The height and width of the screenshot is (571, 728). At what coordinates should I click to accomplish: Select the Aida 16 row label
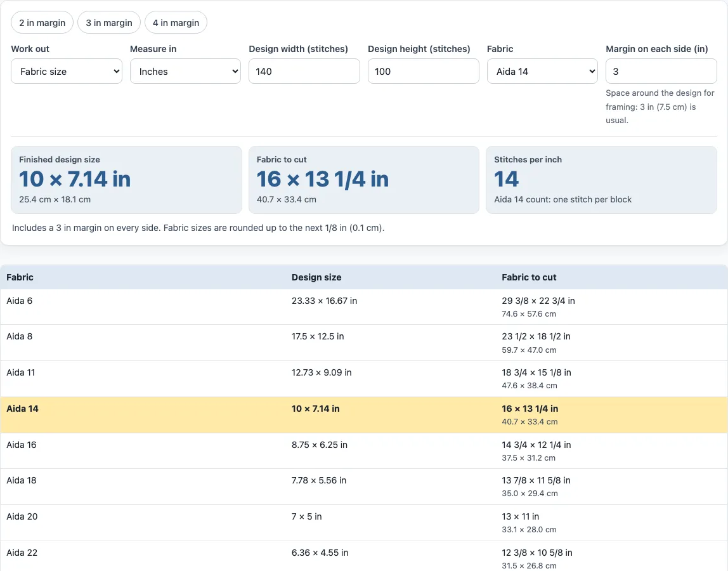pos(22,445)
